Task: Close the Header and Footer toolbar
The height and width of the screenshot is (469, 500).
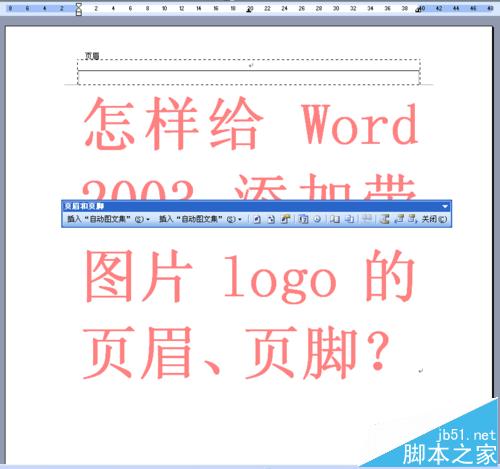Action: click(434, 219)
